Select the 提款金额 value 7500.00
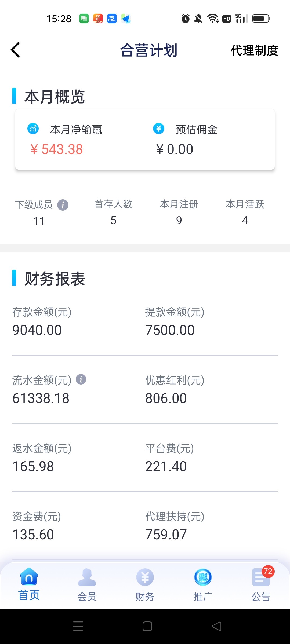 point(170,330)
